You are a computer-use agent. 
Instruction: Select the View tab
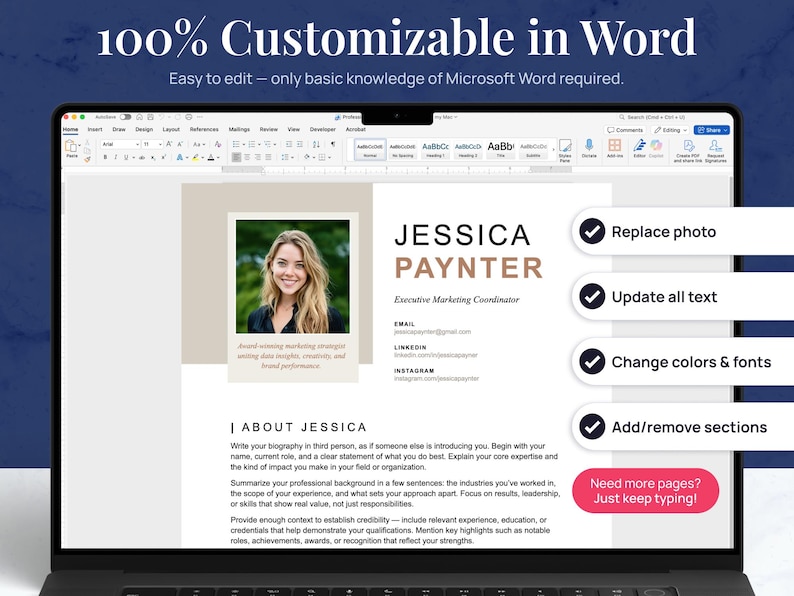[x=294, y=130]
